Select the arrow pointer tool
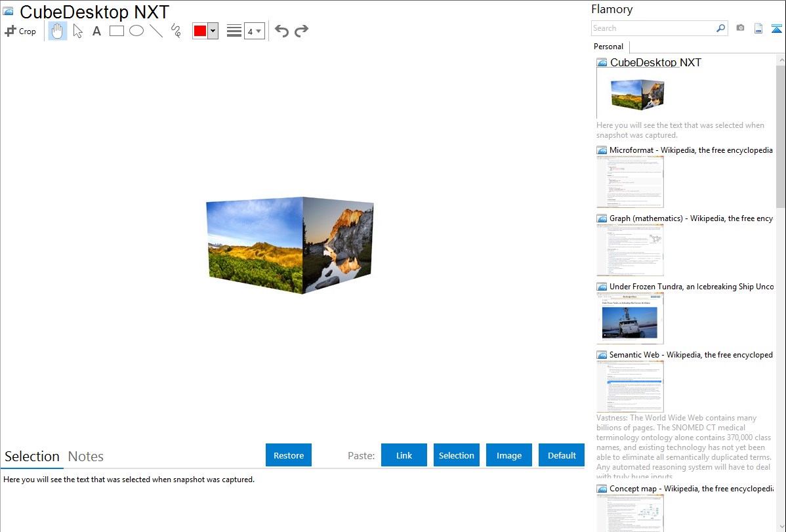 [x=77, y=31]
